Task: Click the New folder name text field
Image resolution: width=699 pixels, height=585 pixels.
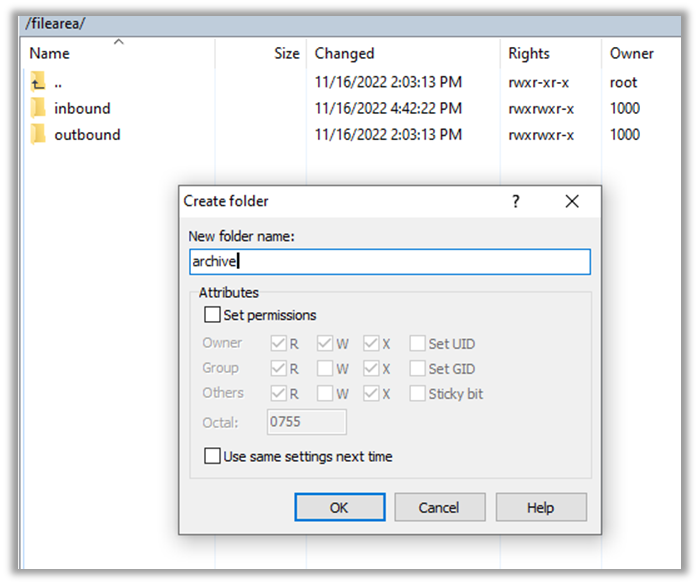Action: click(x=389, y=262)
